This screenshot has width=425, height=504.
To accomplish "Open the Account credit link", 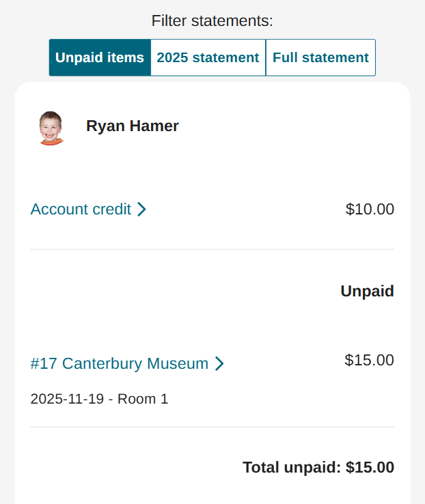I will pos(81,209).
